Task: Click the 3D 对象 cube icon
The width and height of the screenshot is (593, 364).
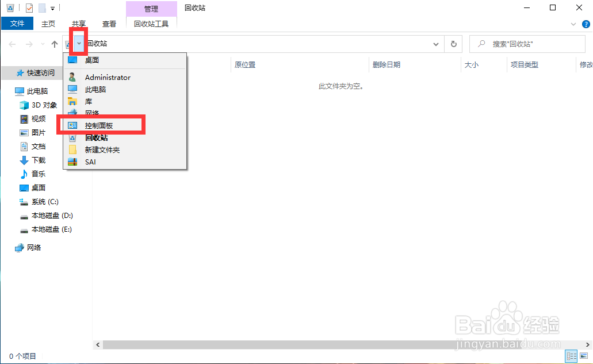Action: pyautogui.click(x=24, y=105)
